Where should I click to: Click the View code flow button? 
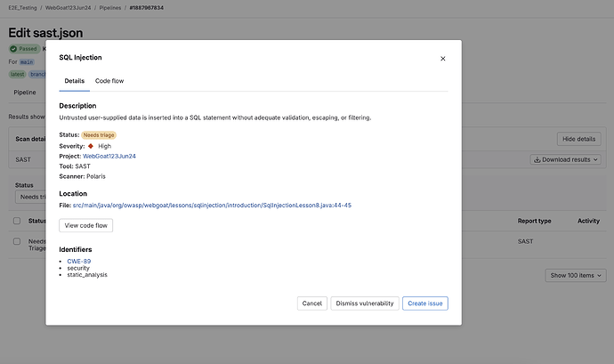coord(85,225)
